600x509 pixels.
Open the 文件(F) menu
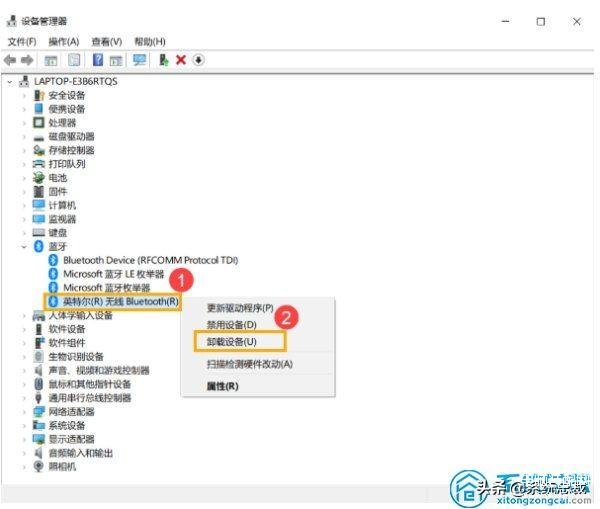[x=22, y=41]
